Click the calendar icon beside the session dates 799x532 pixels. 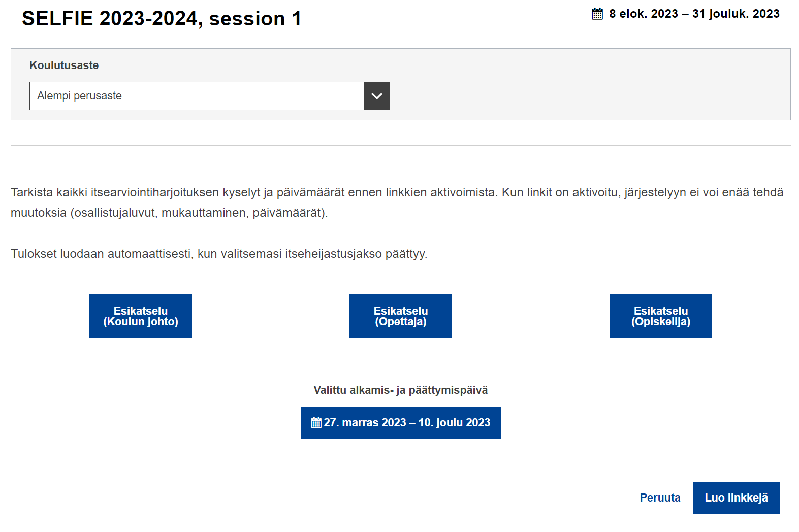pyautogui.click(x=597, y=14)
